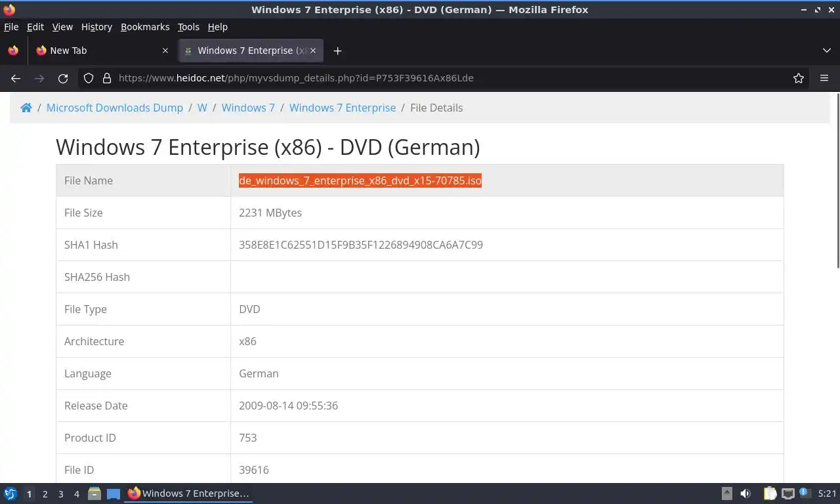
Task: Click the German language value
Action: point(259,373)
